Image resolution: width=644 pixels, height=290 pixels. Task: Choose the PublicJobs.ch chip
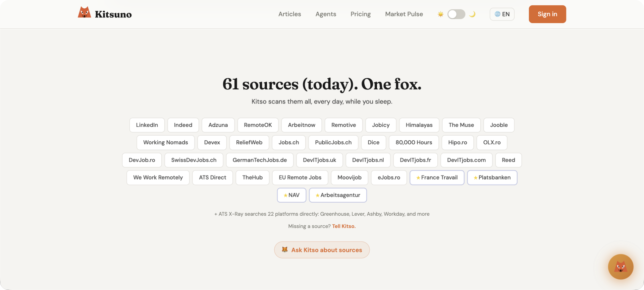[x=333, y=143]
